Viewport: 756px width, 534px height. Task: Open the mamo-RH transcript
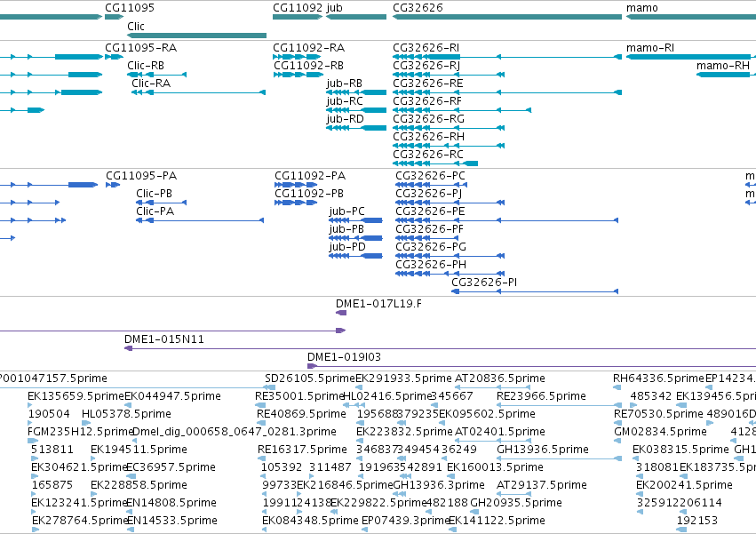coord(723,66)
